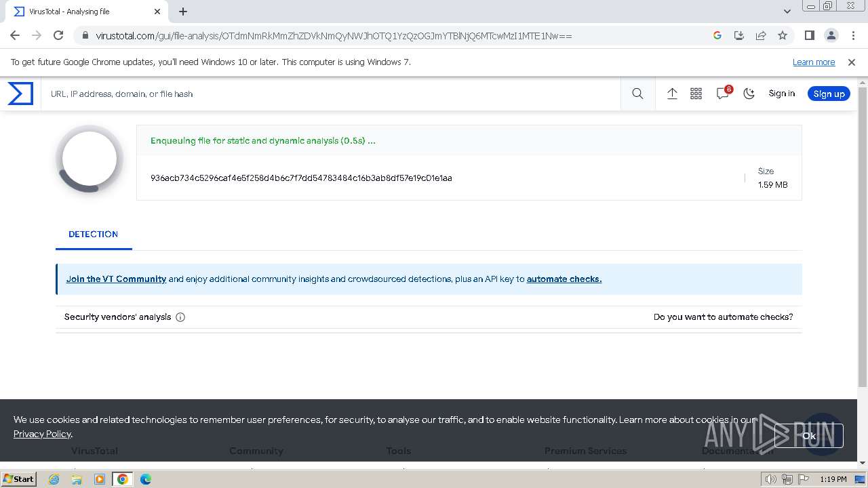Viewport: 868px width, 488px height.
Task: Select the DETECTION tab
Action: pyautogui.click(x=94, y=234)
